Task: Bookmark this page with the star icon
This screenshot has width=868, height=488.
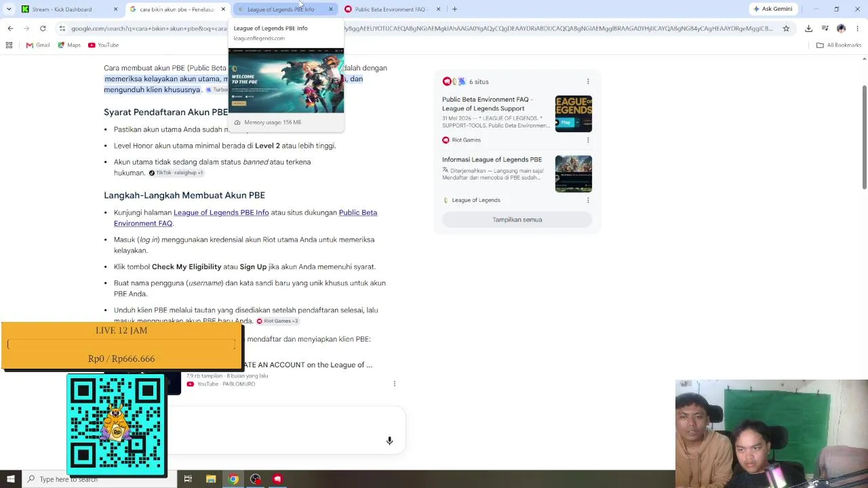Action: coord(786,28)
